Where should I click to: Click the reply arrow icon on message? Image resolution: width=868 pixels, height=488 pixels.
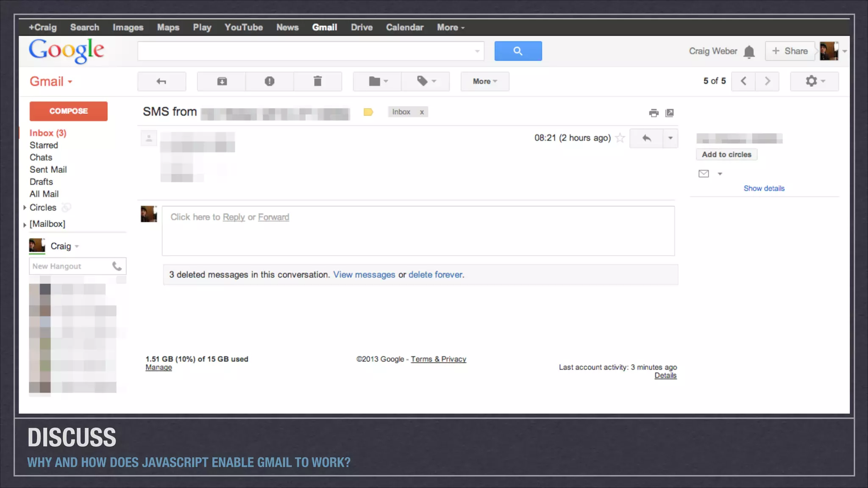click(646, 138)
